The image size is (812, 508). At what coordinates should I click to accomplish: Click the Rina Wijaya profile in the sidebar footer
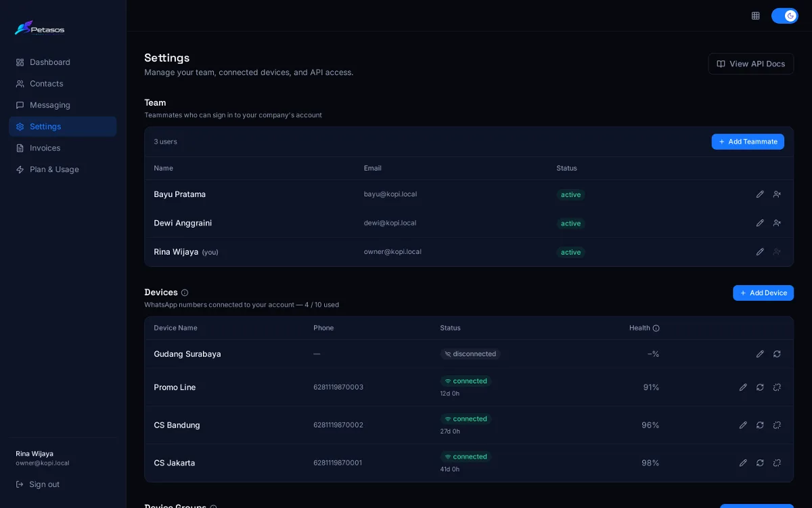(43, 458)
